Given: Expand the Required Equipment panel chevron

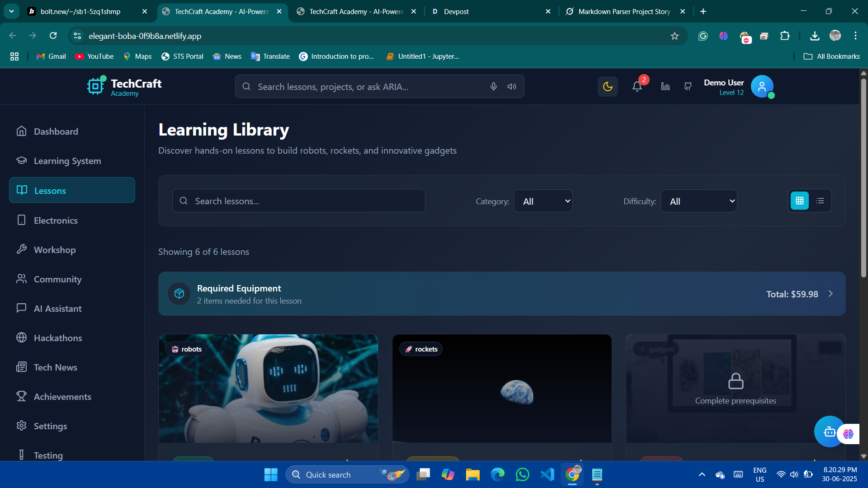Looking at the screenshot, I should [830, 294].
